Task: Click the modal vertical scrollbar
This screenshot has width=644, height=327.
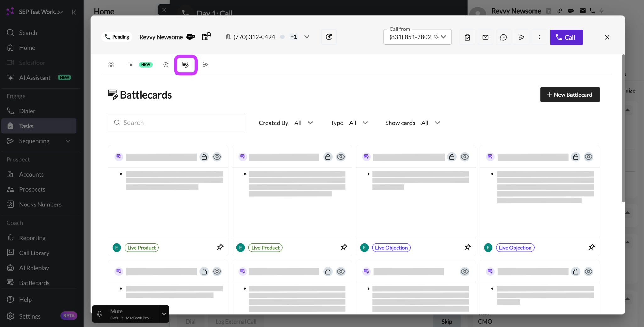Action: (623, 129)
